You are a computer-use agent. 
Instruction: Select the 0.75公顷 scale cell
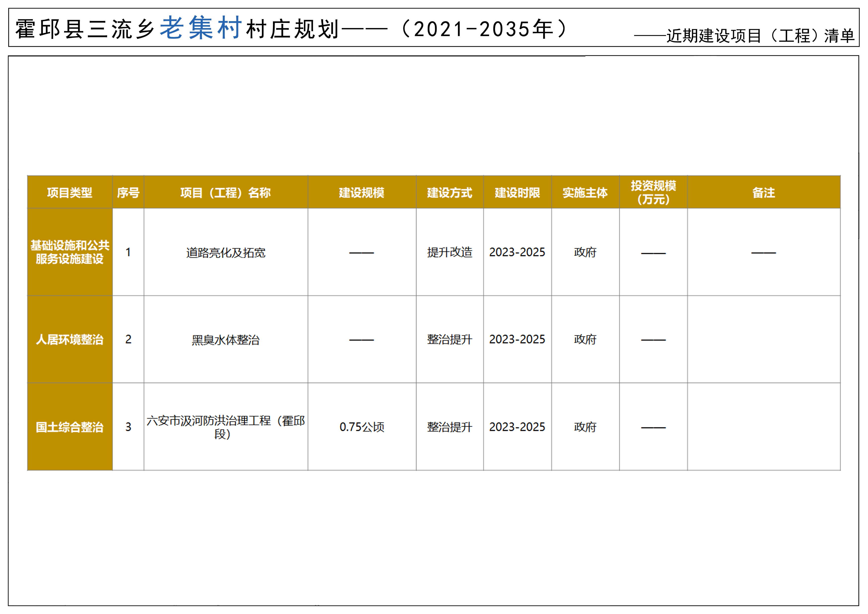[362, 427]
